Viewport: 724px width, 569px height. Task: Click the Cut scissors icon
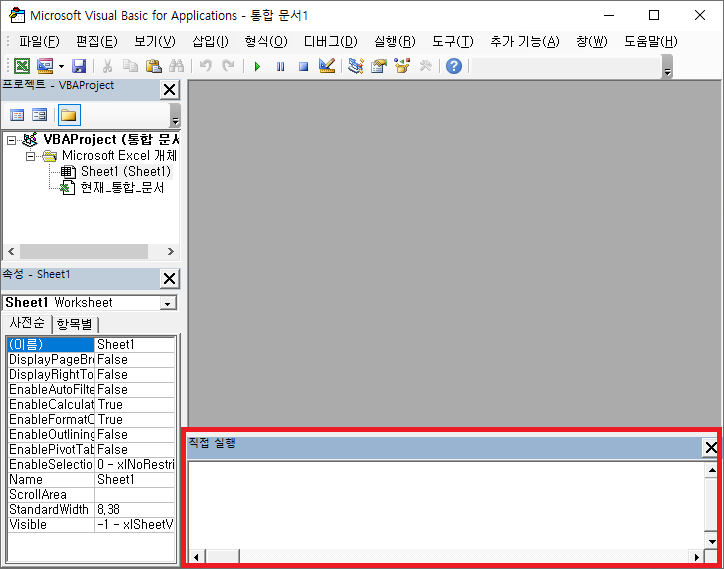click(x=107, y=66)
